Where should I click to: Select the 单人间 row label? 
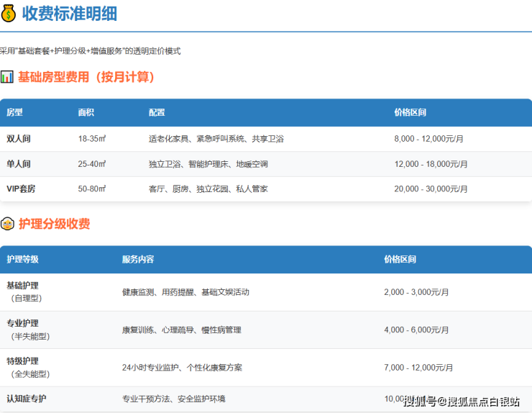pos(19,164)
